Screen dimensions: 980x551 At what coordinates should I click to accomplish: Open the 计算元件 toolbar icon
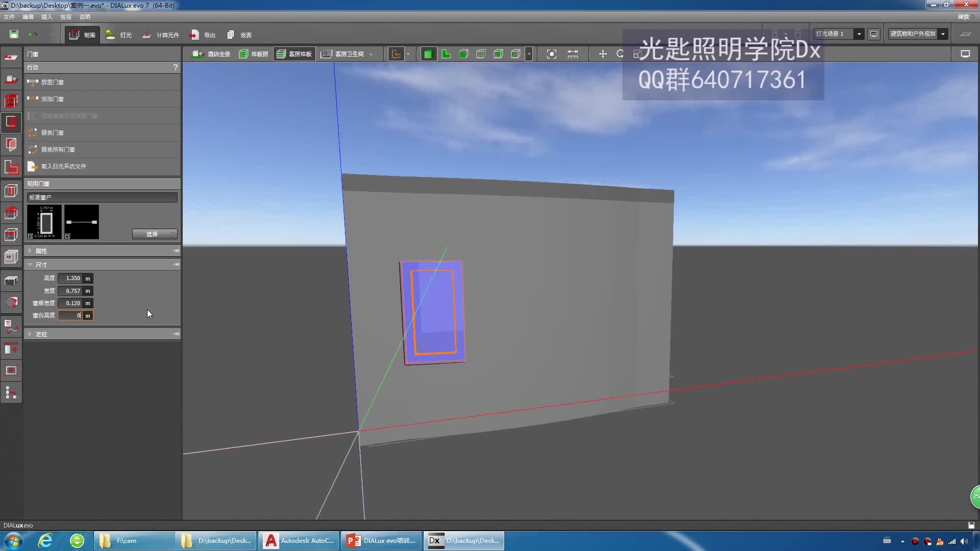tap(160, 35)
